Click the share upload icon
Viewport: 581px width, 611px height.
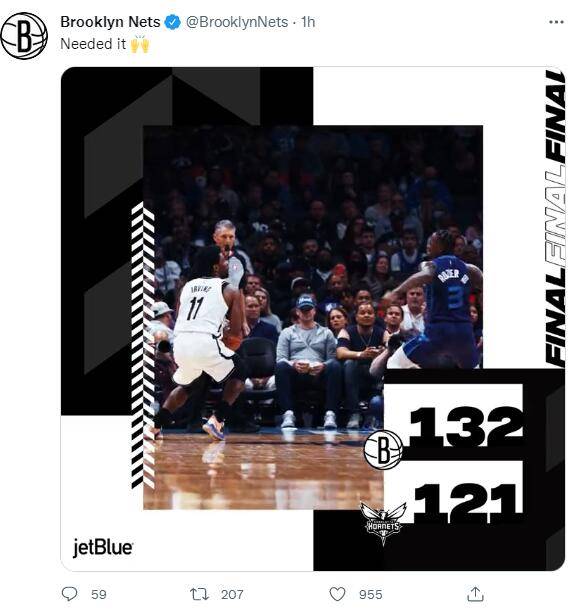pyautogui.click(x=475, y=594)
